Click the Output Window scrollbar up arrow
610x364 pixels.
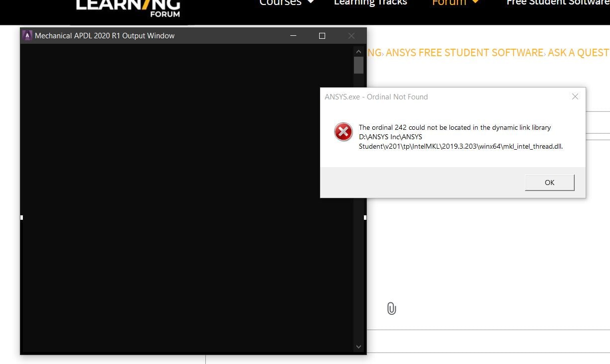pos(358,51)
